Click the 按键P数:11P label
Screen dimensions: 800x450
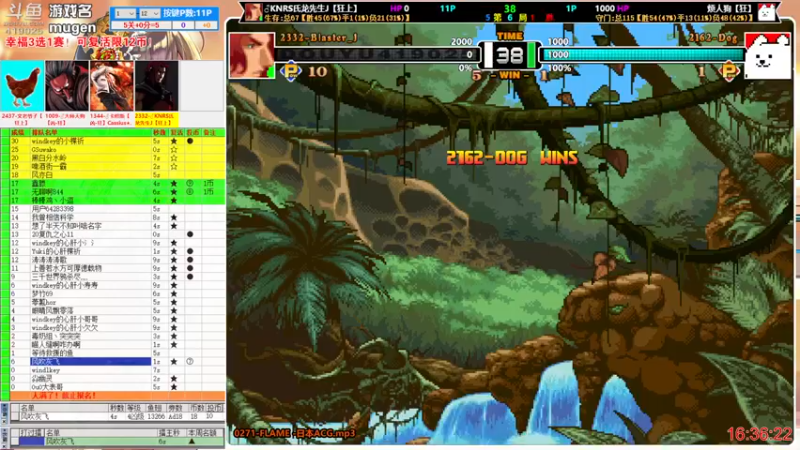click(187, 13)
